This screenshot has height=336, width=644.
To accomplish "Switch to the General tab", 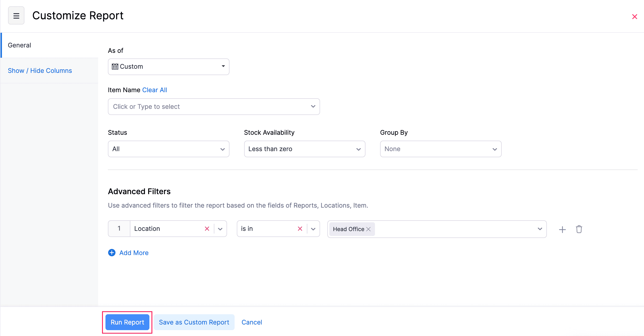I will coord(20,45).
